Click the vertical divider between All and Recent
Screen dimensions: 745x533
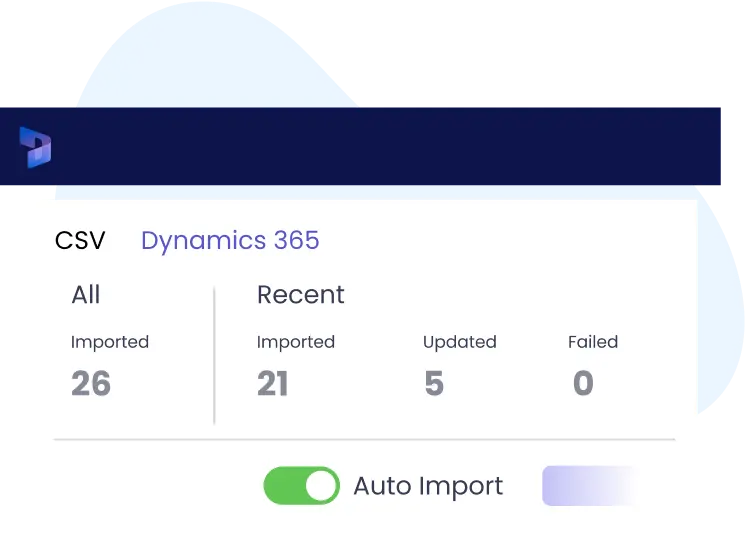[x=214, y=355]
